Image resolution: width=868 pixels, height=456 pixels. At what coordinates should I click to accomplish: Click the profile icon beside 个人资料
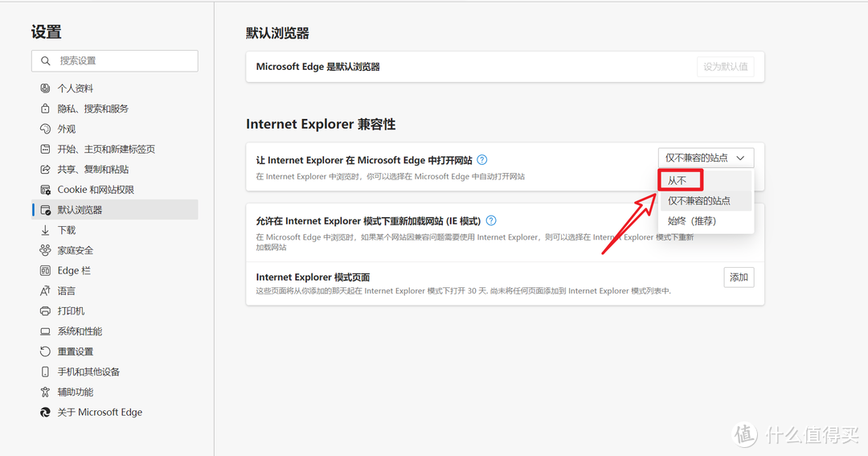45,88
